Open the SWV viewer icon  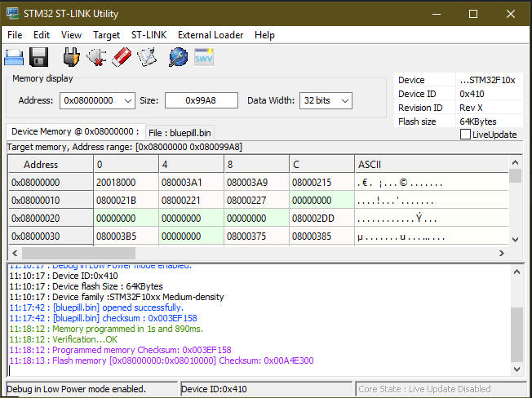tap(203, 57)
